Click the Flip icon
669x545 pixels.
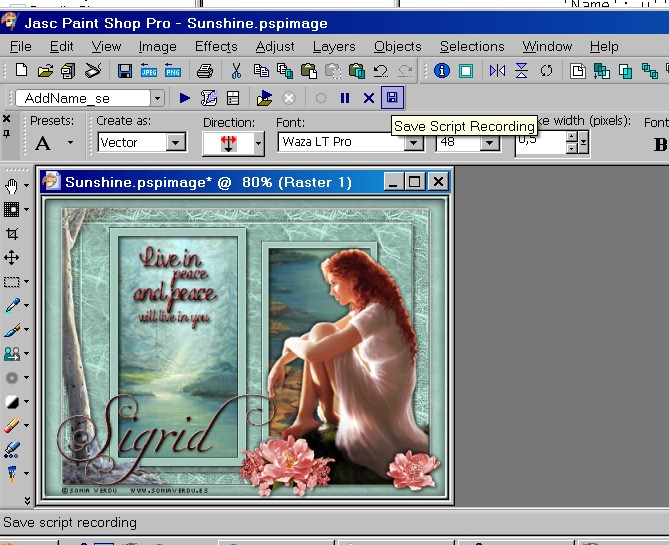(521, 70)
